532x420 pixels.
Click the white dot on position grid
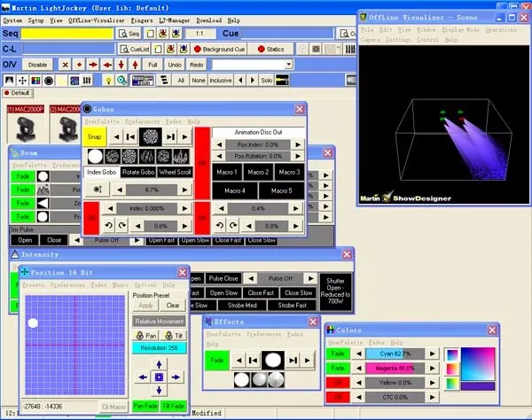coord(33,323)
